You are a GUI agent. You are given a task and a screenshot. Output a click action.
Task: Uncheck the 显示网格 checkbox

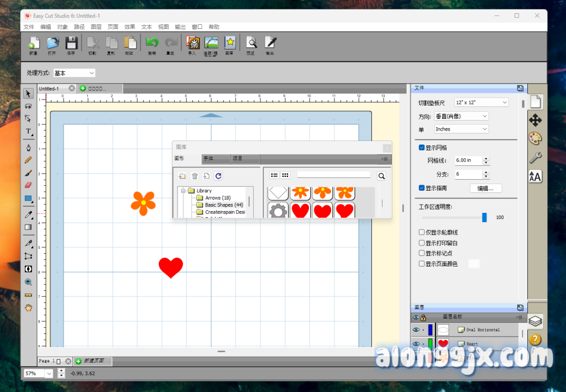tap(422, 148)
